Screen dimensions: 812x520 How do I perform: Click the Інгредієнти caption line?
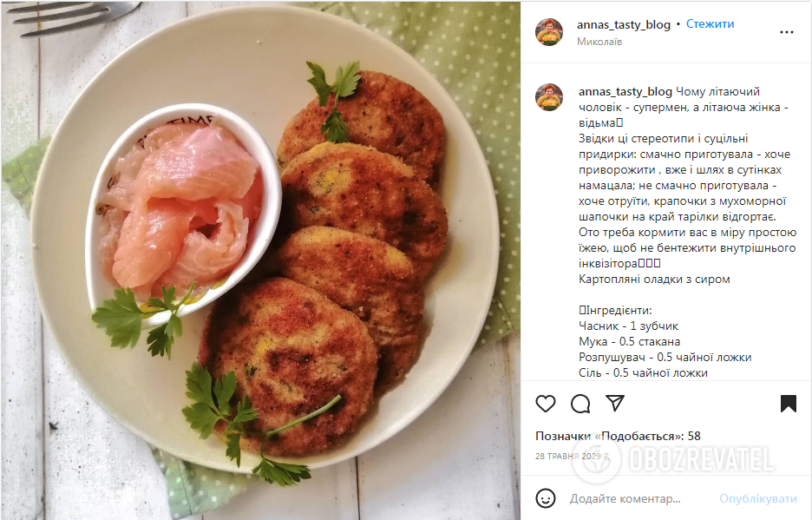click(x=615, y=311)
